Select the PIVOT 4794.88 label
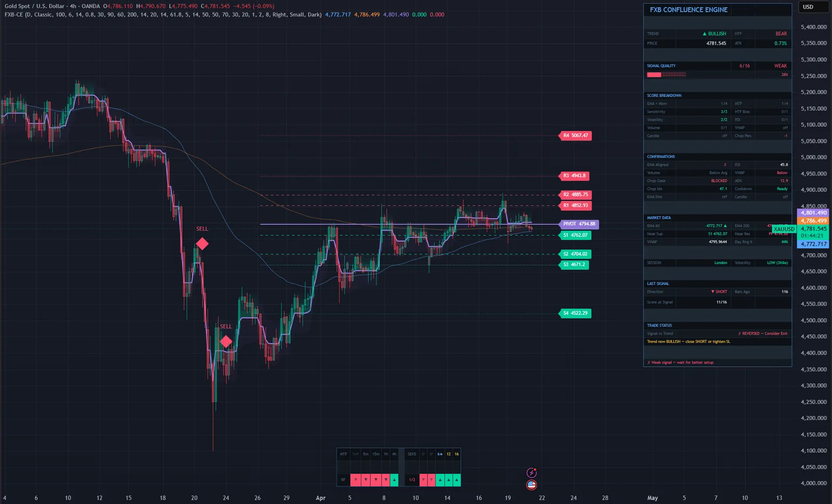The width and height of the screenshot is (832, 504). pyautogui.click(x=579, y=224)
